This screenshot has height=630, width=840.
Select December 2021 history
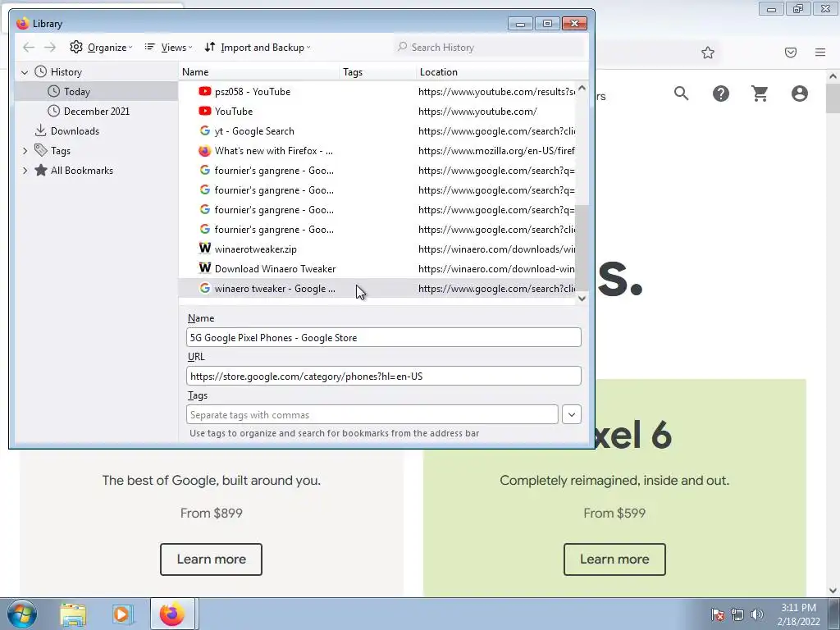[97, 112]
